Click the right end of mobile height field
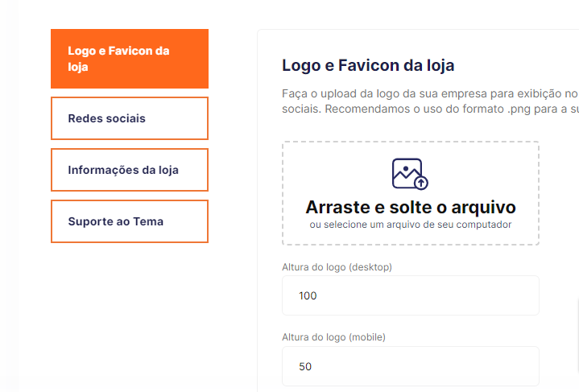Screen dimensions: 579x392 point(523,366)
